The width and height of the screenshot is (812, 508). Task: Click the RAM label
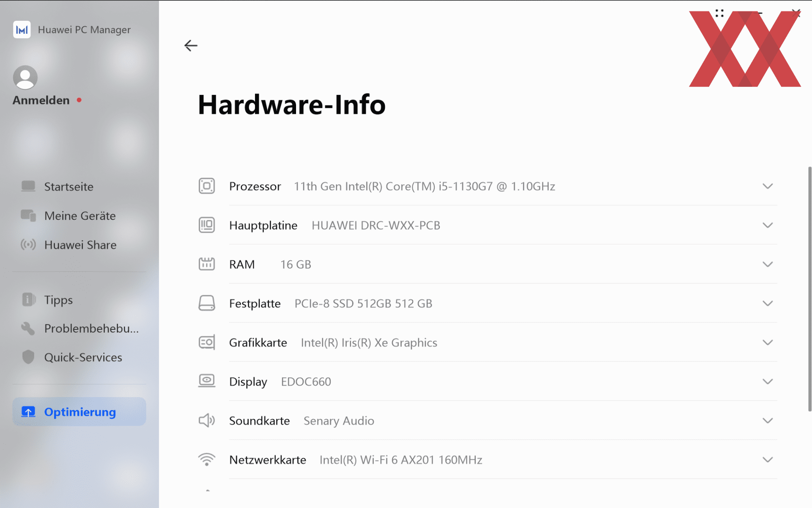pos(242,264)
